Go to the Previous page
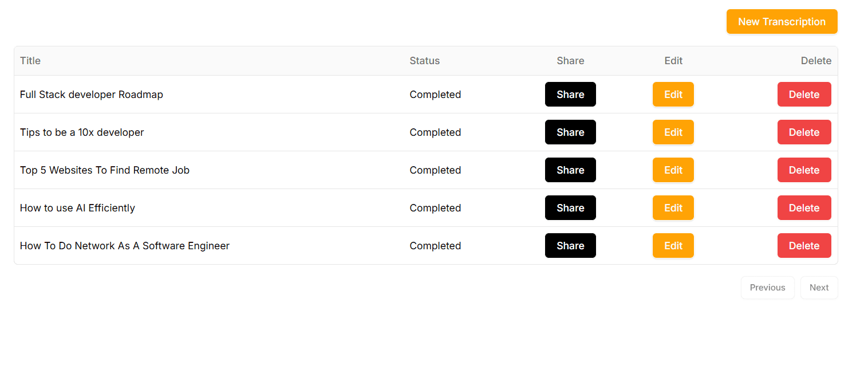 point(767,287)
